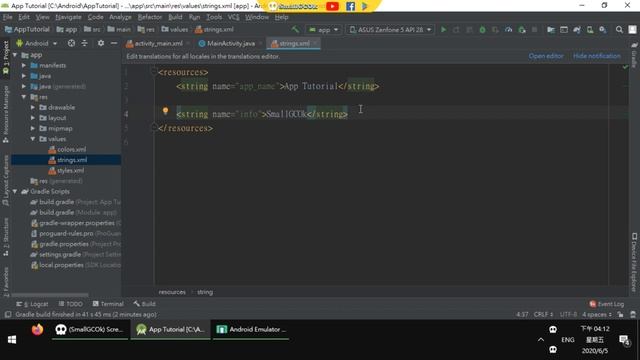The width and height of the screenshot is (640, 360).
Task: Open the Logcat tool window
Action: [32, 304]
